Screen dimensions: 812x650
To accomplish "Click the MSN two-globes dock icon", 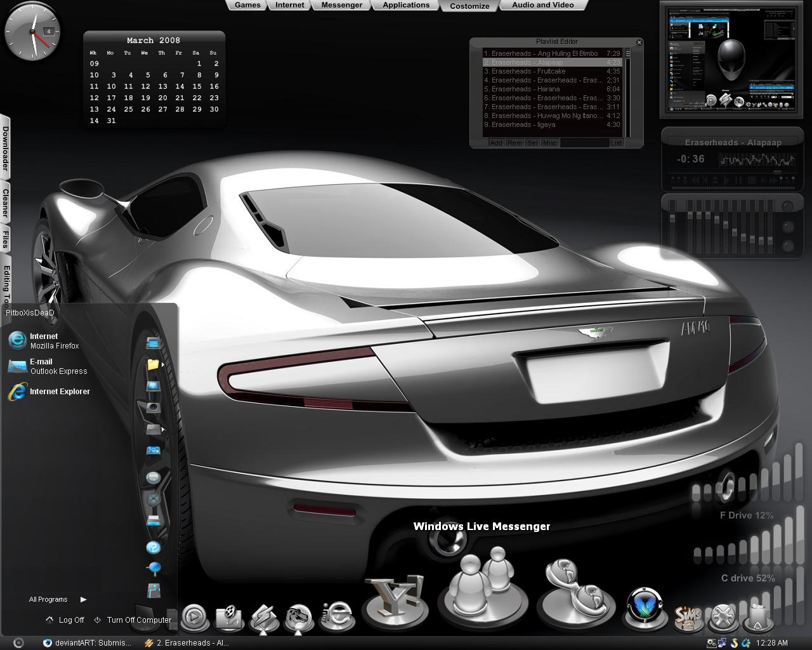I will pyautogui.click(x=575, y=594).
